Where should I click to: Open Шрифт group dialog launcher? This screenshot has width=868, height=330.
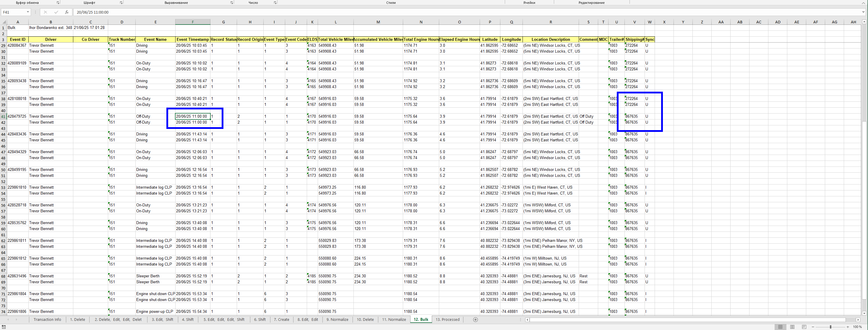[x=121, y=3]
